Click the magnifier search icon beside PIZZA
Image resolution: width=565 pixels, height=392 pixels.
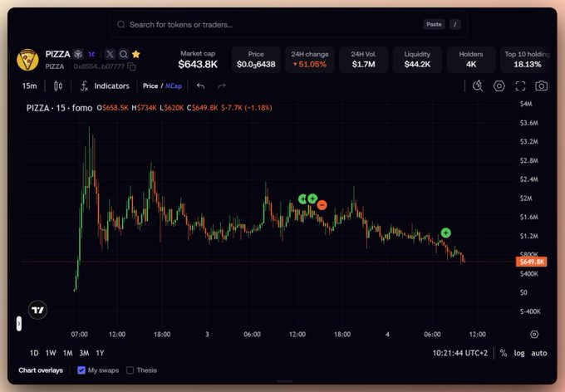pyautogui.click(x=123, y=54)
